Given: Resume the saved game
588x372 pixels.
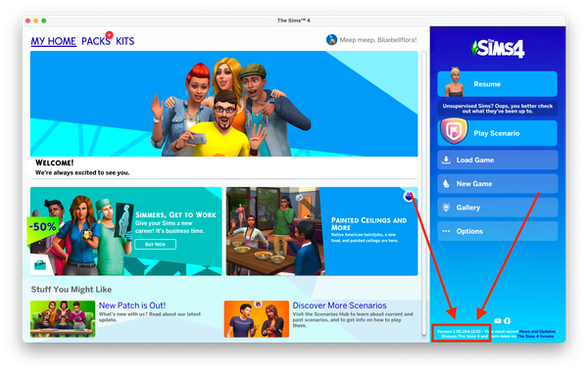Looking at the screenshot, I should pos(497,84).
